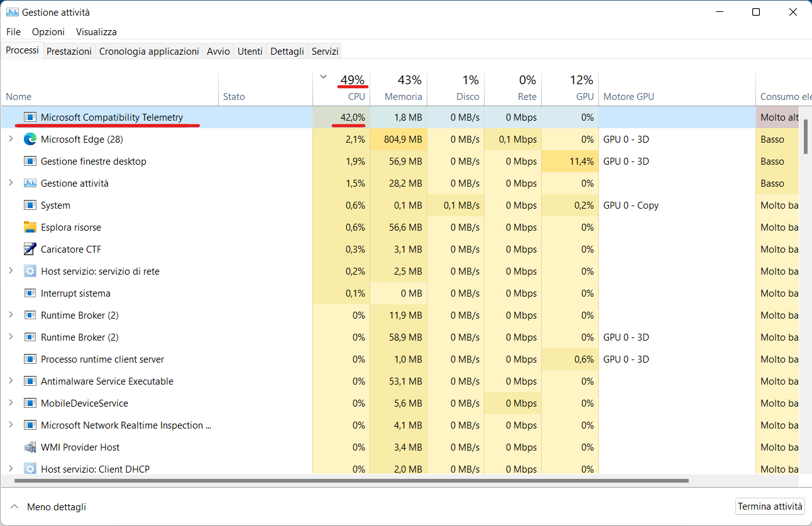Click the 0,1 MB/s disk value for System

coord(456,205)
